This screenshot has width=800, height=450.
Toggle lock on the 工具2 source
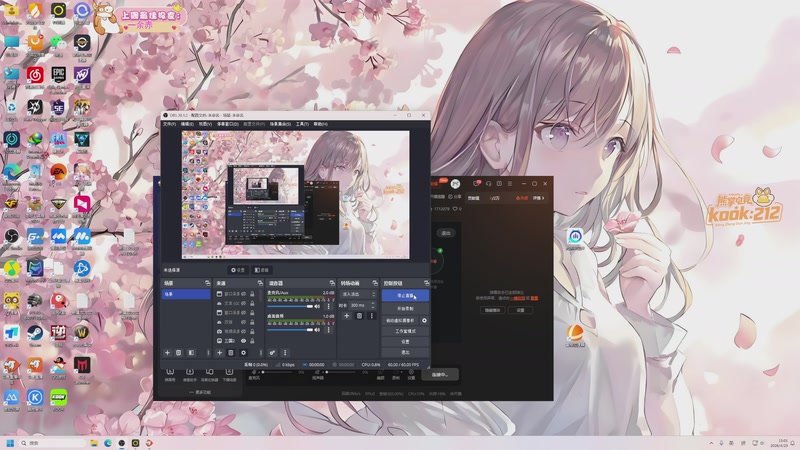[x=252, y=341]
